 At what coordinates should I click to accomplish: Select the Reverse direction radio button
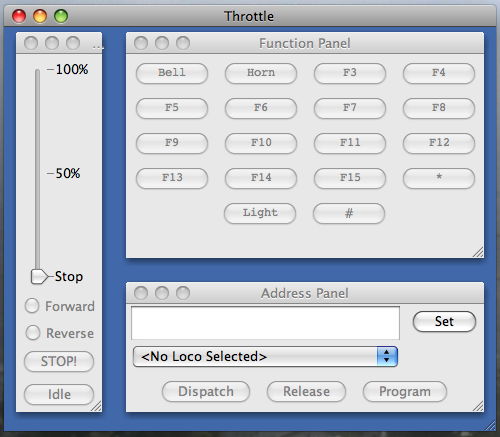(x=33, y=332)
